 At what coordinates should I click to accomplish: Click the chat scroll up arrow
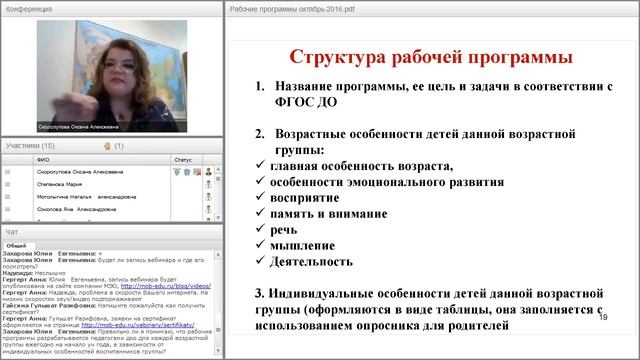click(x=218, y=254)
